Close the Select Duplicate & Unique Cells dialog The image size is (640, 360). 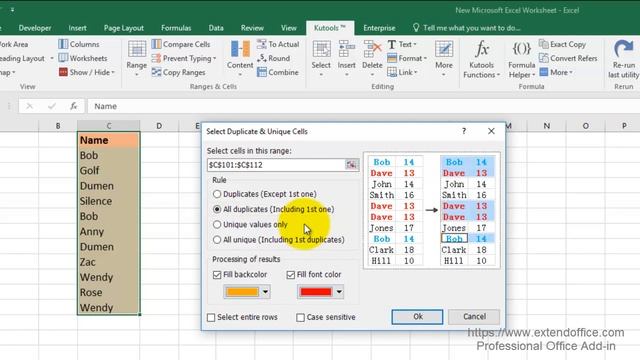tap(491, 131)
